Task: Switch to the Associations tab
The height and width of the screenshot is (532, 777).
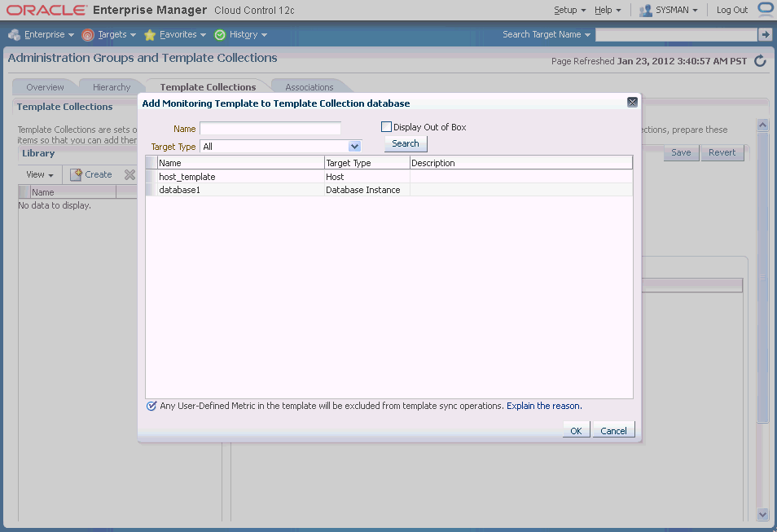Action: pos(309,87)
